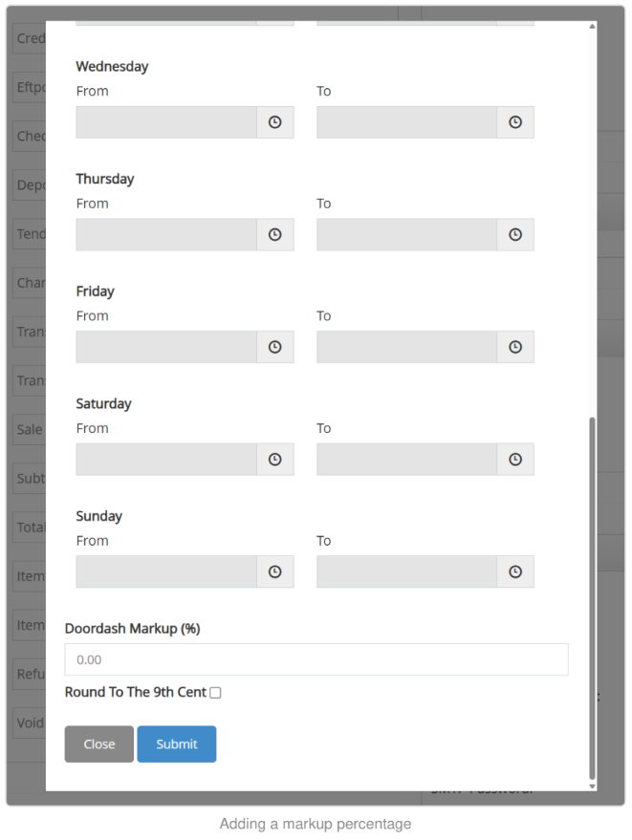
Task: Open the Saturday From time picker clock icon
Action: click(x=275, y=459)
